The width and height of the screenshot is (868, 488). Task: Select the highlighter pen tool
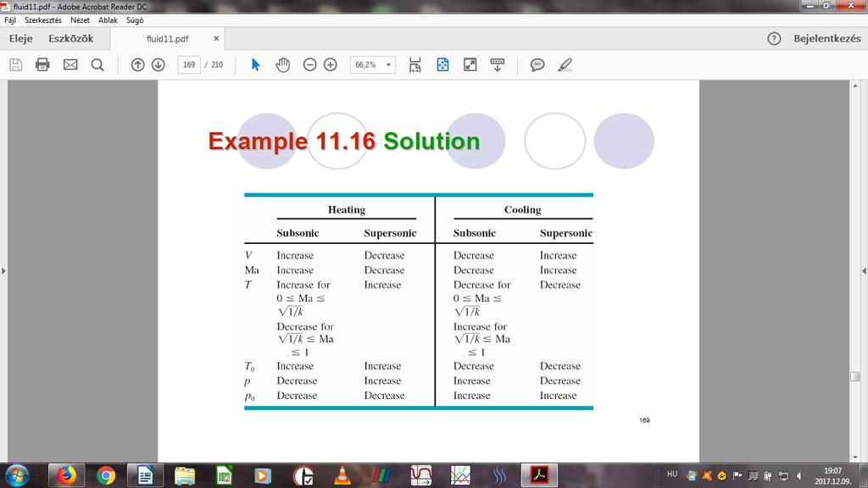[565, 64]
